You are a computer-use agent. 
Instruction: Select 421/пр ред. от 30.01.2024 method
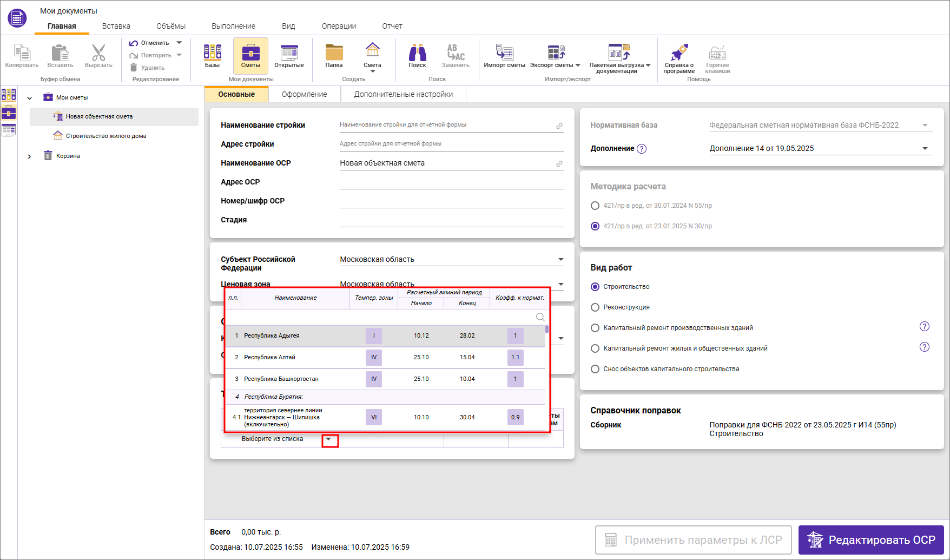coord(595,206)
